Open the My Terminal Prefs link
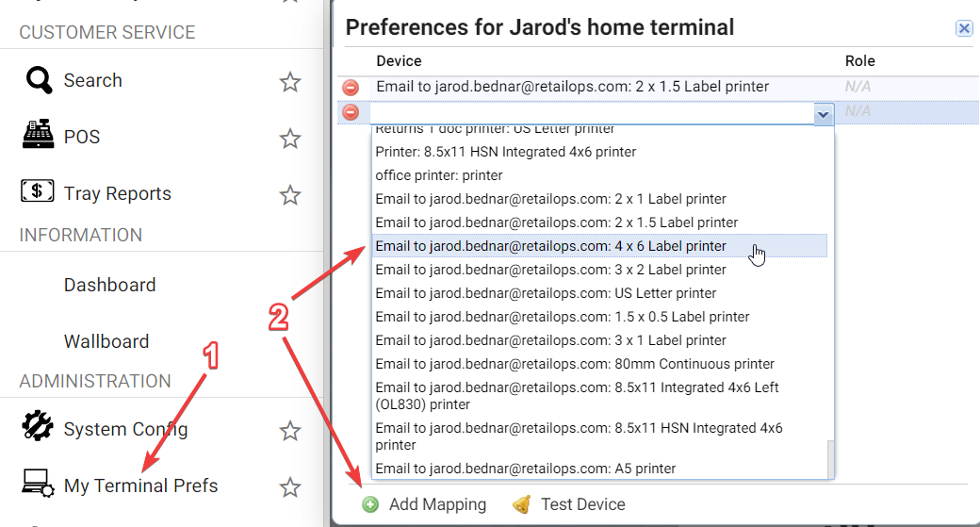This screenshot has width=980, height=527. (x=140, y=486)
